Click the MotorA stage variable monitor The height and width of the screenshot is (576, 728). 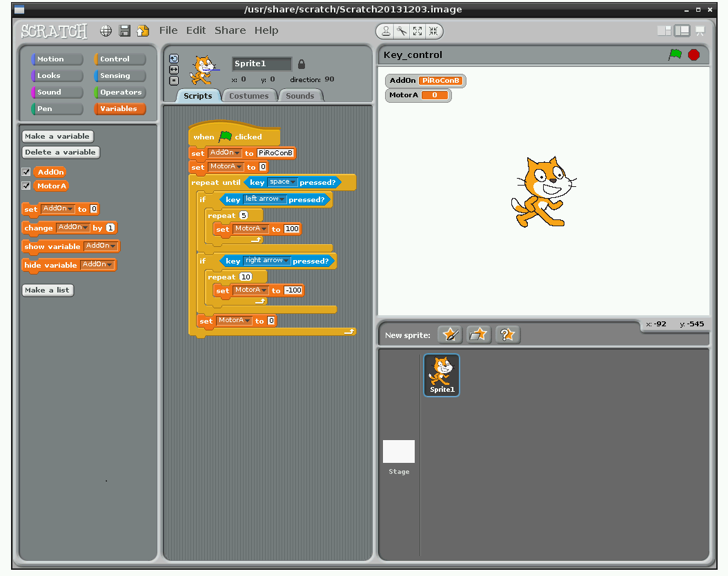point(418,95)
